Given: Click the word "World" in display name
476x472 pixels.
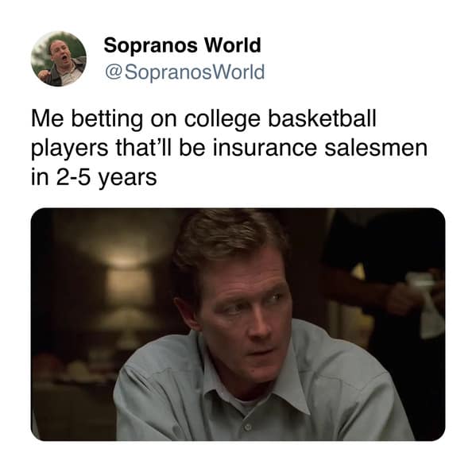Looking at the screenshot, I should click(x=232, y=45).
